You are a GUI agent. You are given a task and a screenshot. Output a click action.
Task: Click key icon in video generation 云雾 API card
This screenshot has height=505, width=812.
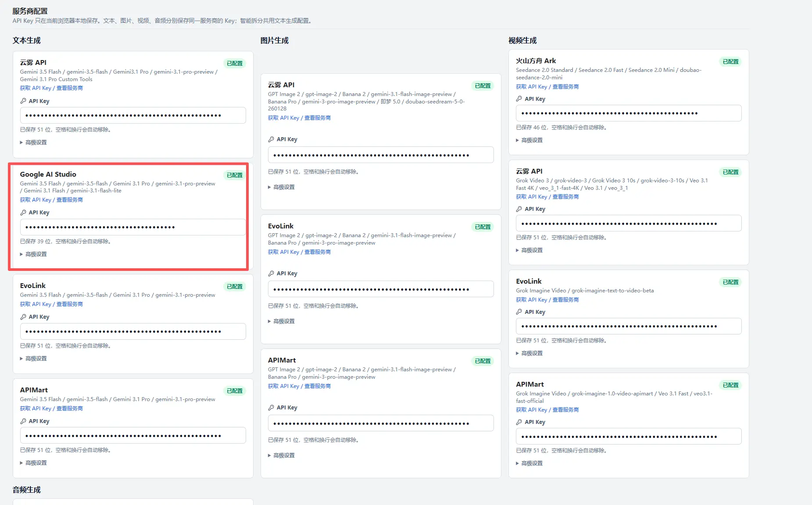(519, 209)
